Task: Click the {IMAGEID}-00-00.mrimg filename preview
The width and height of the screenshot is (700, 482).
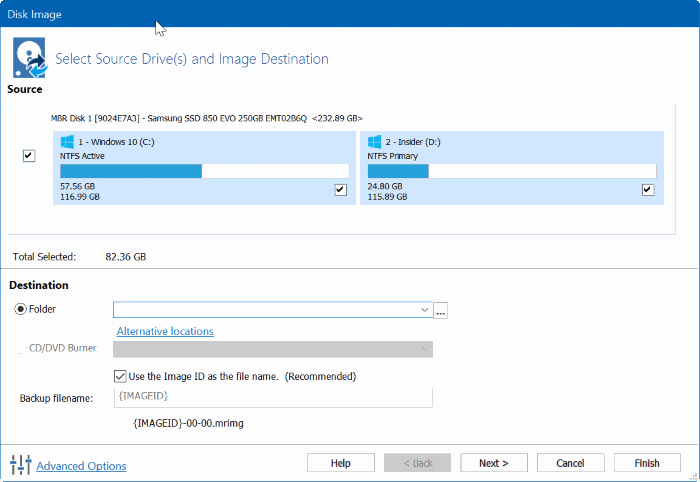Action: [x=188, y=423]
